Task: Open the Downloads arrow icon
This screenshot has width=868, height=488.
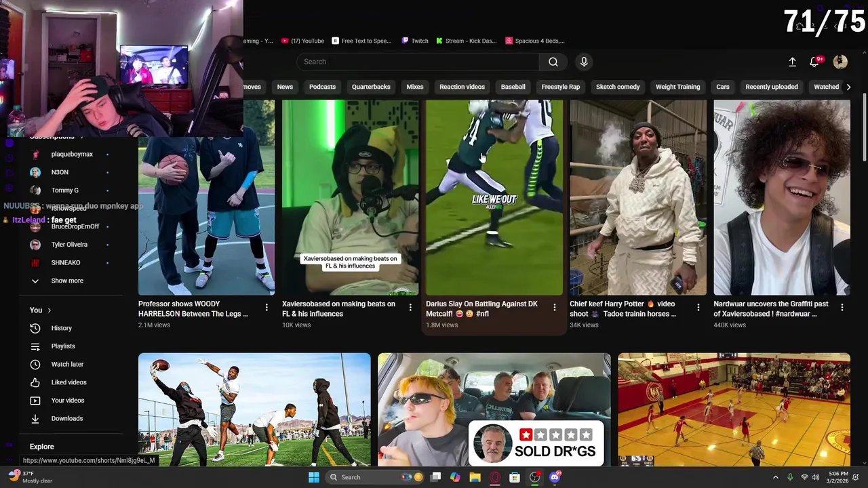Action: pyautogui.click(x=35, y=418)
